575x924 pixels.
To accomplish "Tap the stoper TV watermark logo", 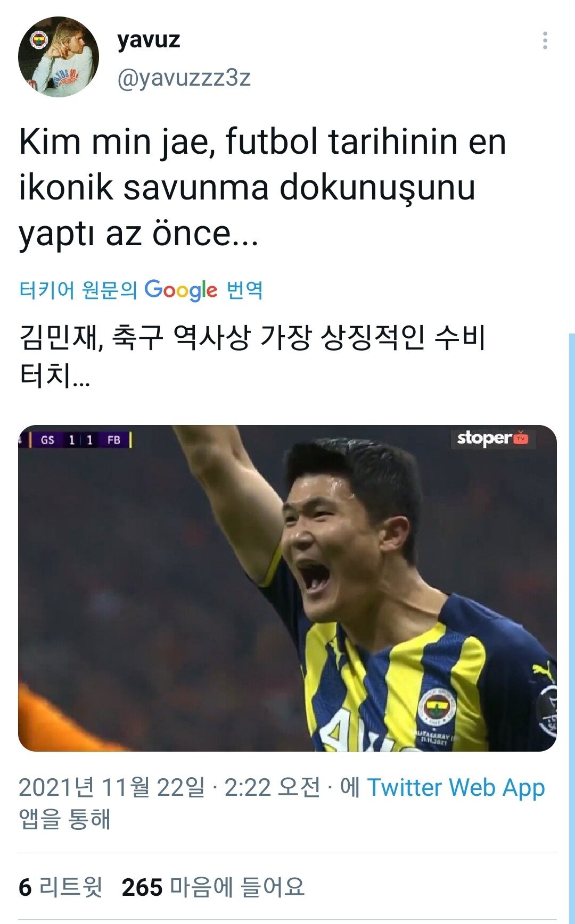I will 492,438.
